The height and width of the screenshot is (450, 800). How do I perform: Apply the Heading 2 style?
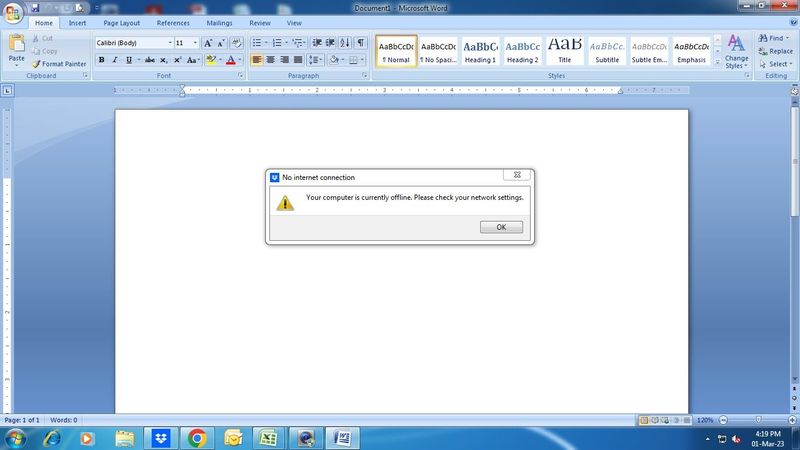[x=522, y=51]
